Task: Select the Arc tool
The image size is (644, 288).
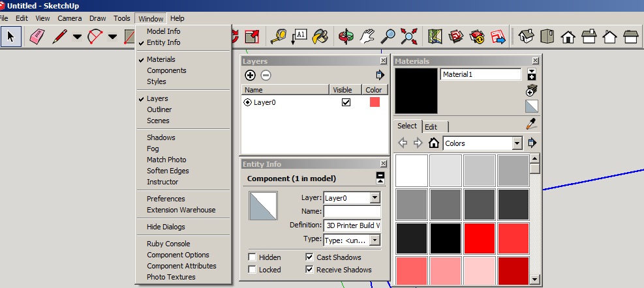Action: pyautogui.click(x=95, y=36)
